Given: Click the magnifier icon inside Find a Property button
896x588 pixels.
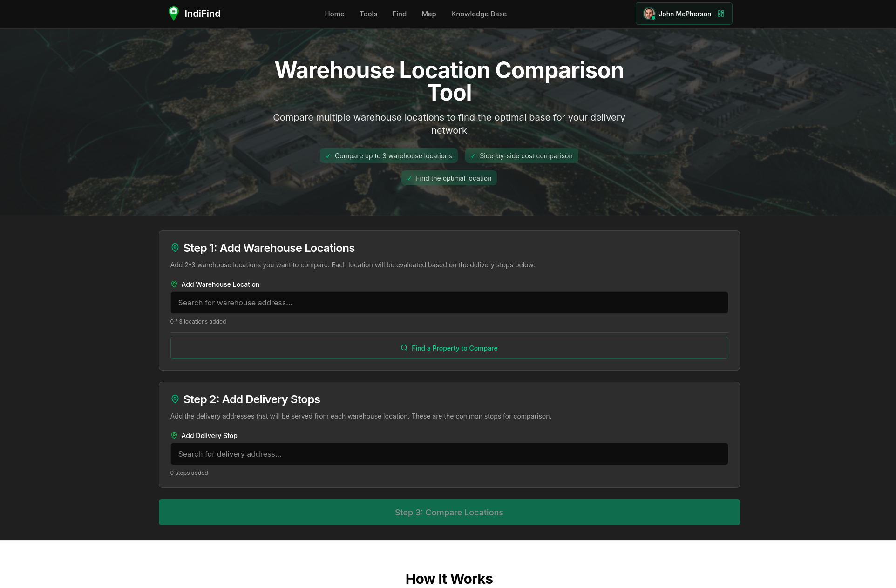Looking at the screenshot, I should click(x=404, y=348).
